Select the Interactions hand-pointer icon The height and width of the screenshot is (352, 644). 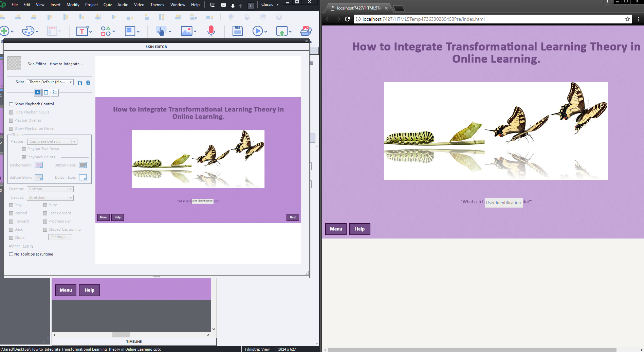[161, 31]
